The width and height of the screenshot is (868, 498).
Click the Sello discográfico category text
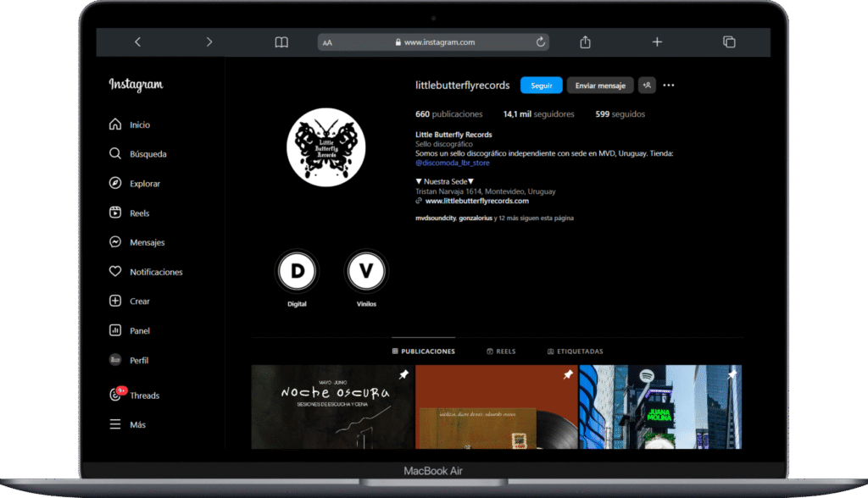pyautogui.click(x=444, y=144)
